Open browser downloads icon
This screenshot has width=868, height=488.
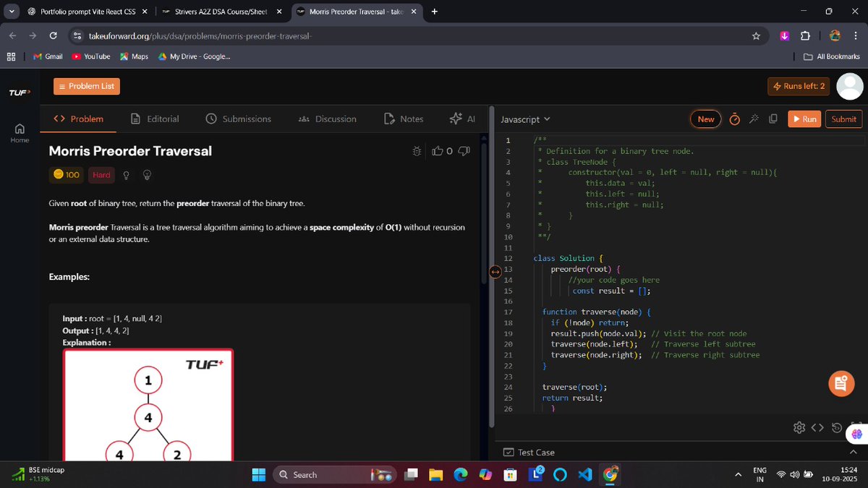click(x=785, y=35)
